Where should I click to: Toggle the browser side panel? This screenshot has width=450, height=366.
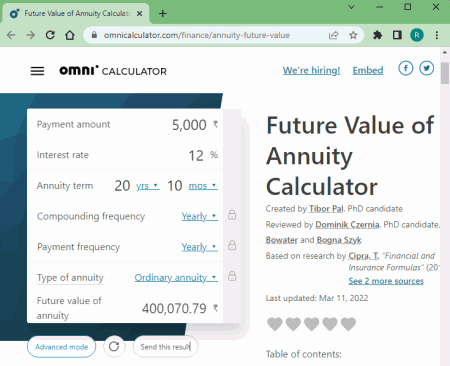pos(397,35)
